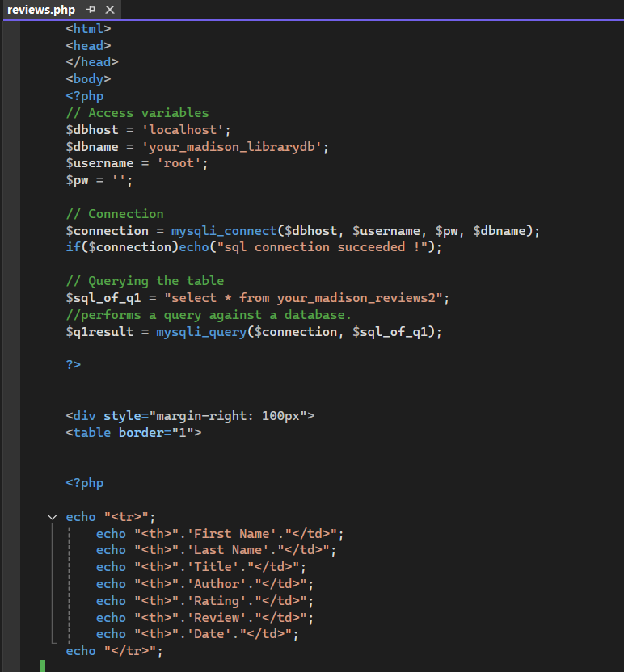Close the reviews.php tab

click(x=110, y=10)
